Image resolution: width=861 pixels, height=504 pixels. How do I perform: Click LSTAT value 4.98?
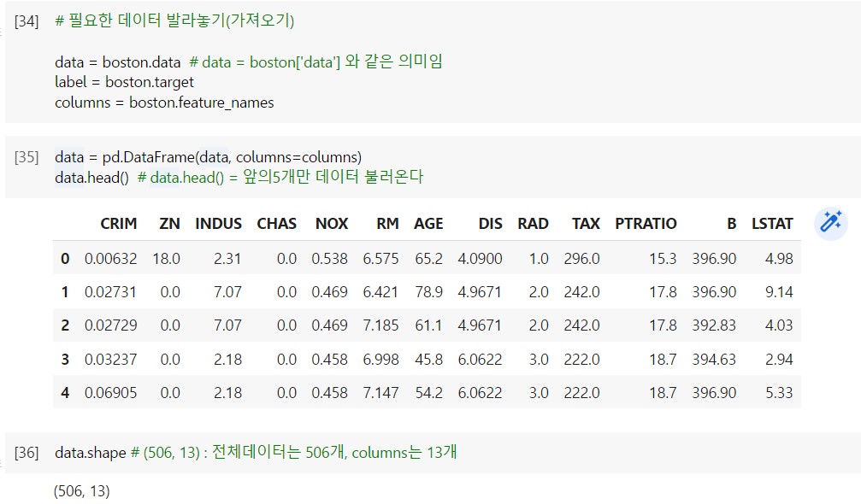coord(779,259)
